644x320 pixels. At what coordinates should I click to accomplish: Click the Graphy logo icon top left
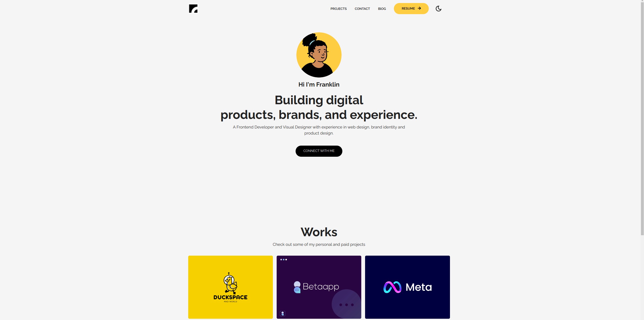coord(193,8)
